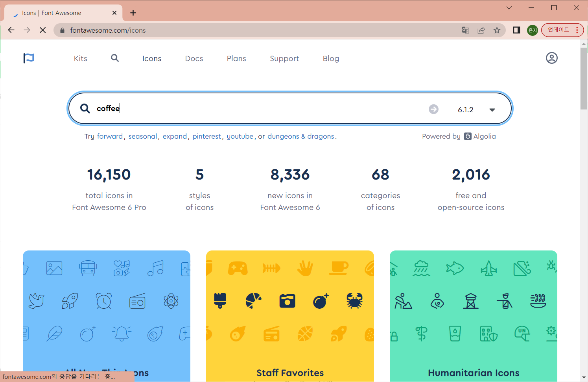This screenshot has width=588, height=382.
Task: Share this page via address bar icon
Action: point(481,30)
